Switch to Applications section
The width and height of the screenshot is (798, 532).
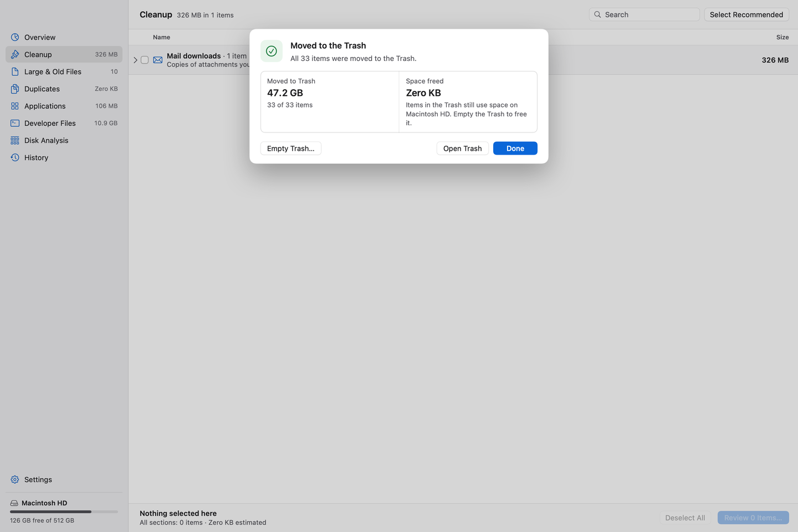point(64,106)
